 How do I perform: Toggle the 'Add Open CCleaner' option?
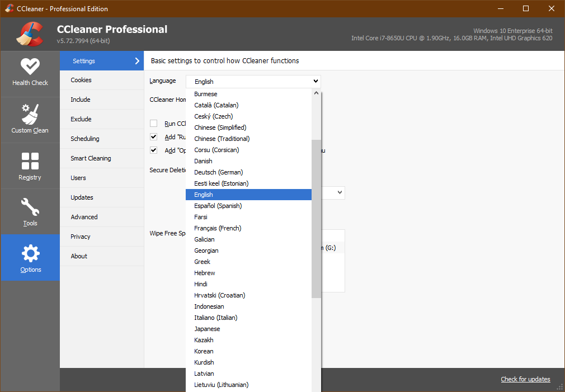[153, 149]
